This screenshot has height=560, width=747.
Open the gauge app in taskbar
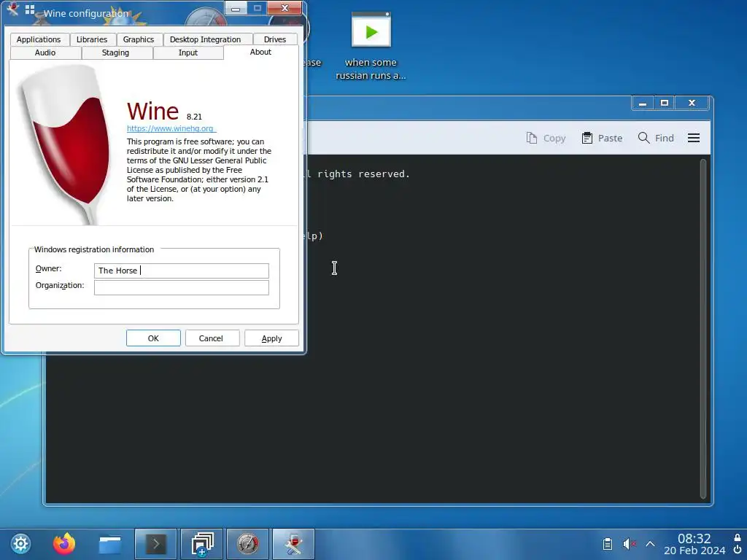point(248,544)
